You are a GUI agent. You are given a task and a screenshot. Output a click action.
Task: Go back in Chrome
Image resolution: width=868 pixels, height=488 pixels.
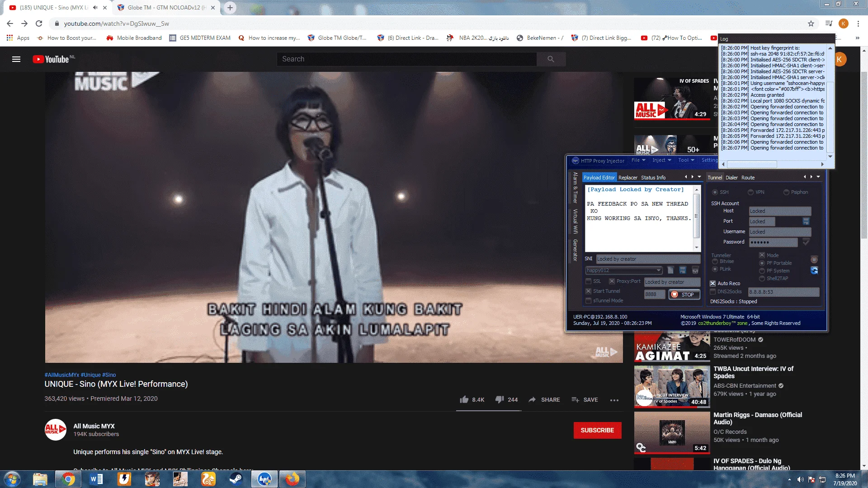coord(10,23)
